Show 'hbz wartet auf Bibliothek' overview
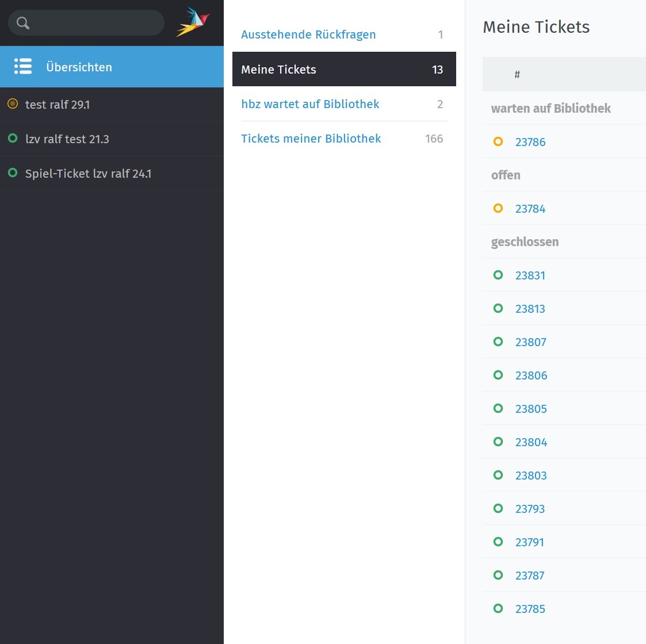 pyautogui.click(x=310, y=104)
